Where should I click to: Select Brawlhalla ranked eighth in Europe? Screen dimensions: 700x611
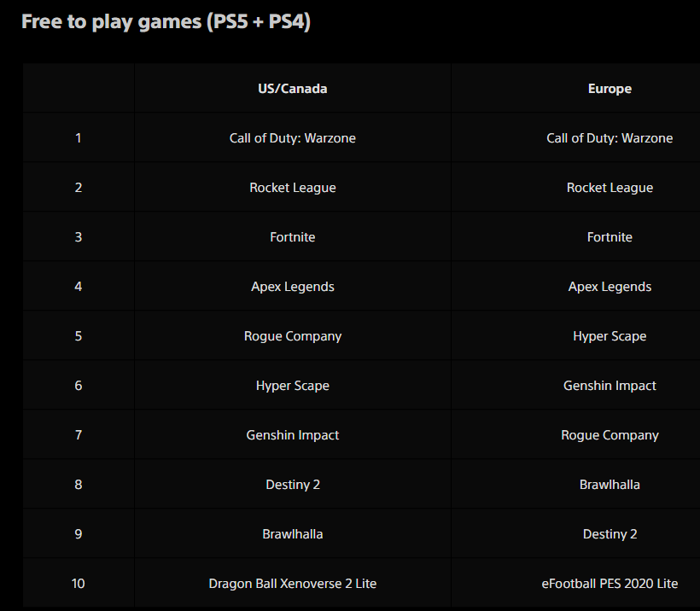point(610,485)
